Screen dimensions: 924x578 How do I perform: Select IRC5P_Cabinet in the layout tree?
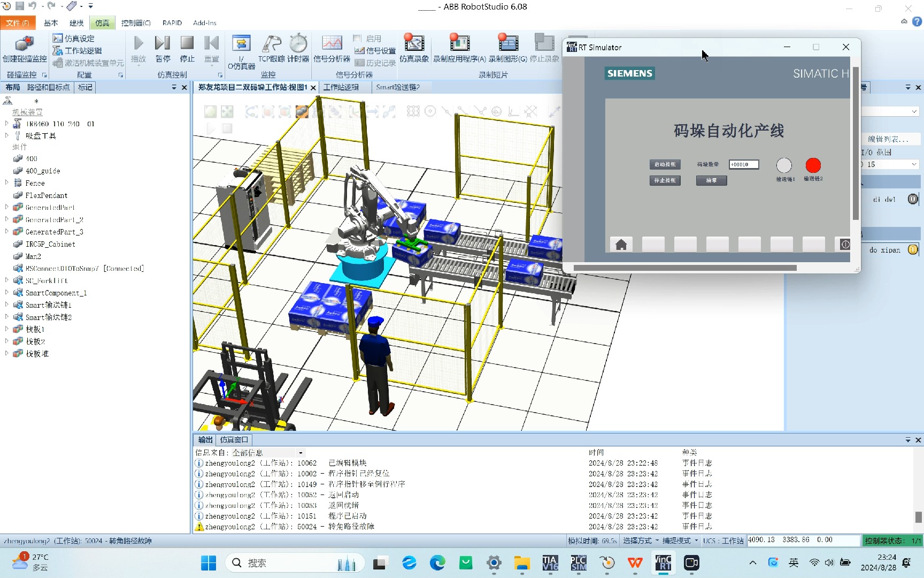pos(50,244)
